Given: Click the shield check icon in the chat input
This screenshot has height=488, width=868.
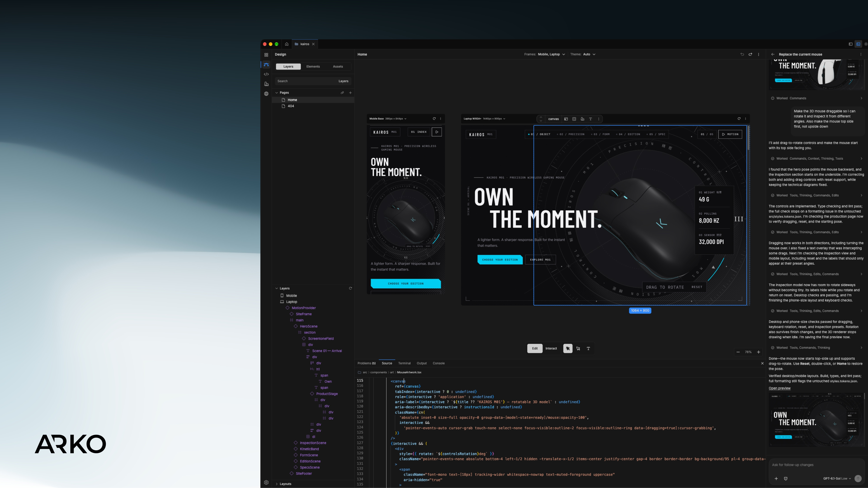Looking at the screenshot, I should 786,479.
